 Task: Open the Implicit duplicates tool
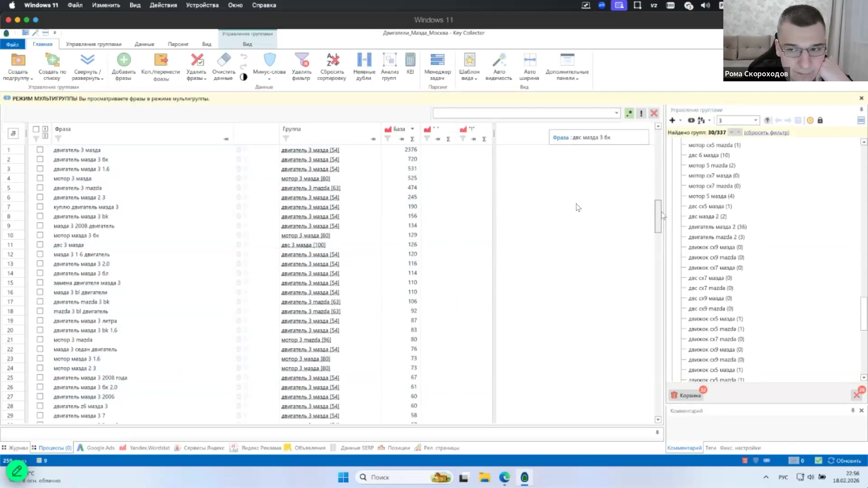point(364,60)
